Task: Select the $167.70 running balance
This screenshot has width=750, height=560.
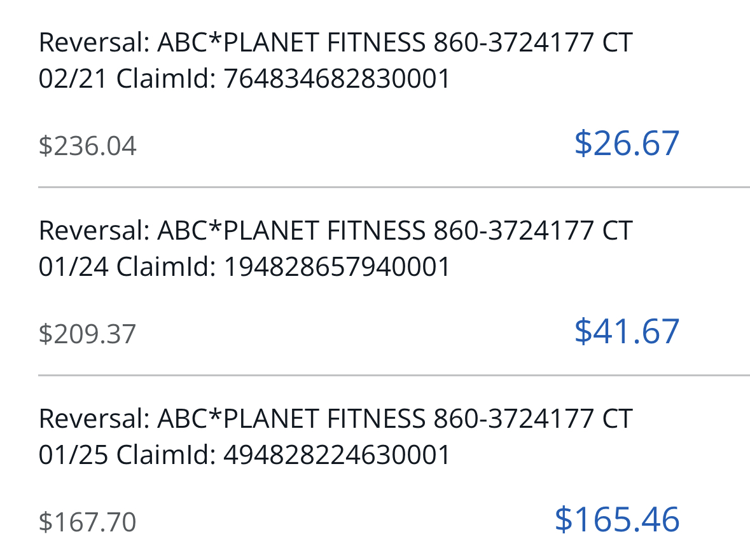Action: 88,522
